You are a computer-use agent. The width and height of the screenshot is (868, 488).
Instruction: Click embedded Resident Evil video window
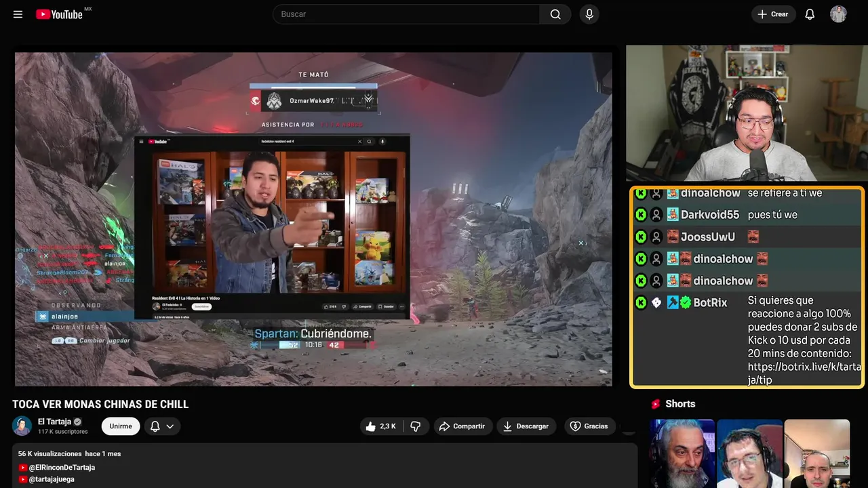point(272,227)
